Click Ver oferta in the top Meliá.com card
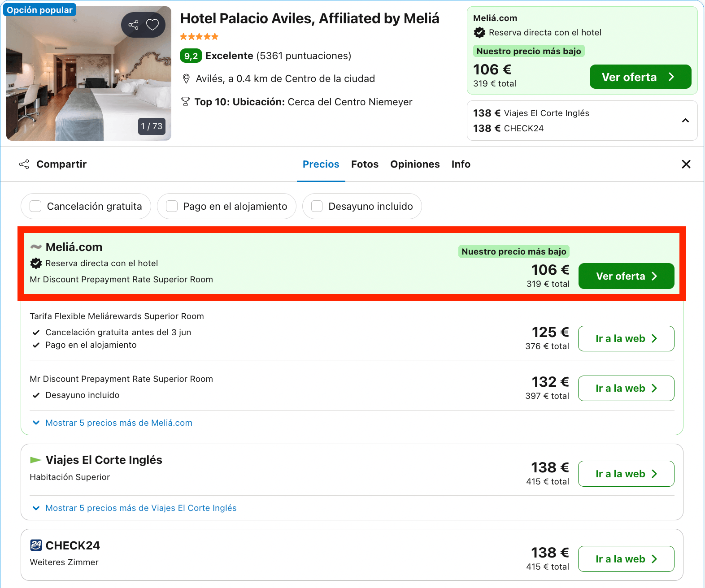The image size is (705, 588). point(640,77)
